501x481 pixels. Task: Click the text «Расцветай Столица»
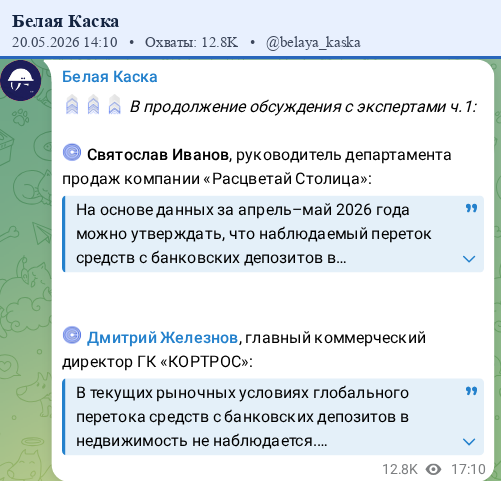pyautogui.click(x=286, y=179)
